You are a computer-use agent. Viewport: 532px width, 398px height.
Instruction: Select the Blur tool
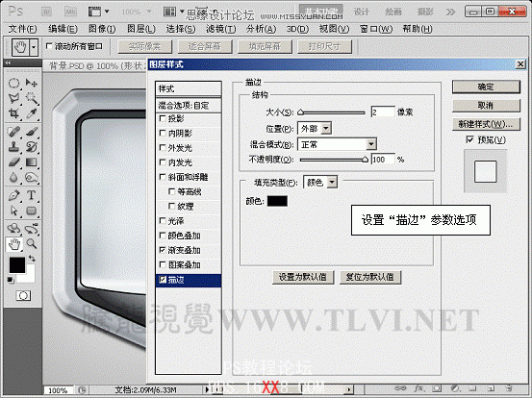pos(13,177)
